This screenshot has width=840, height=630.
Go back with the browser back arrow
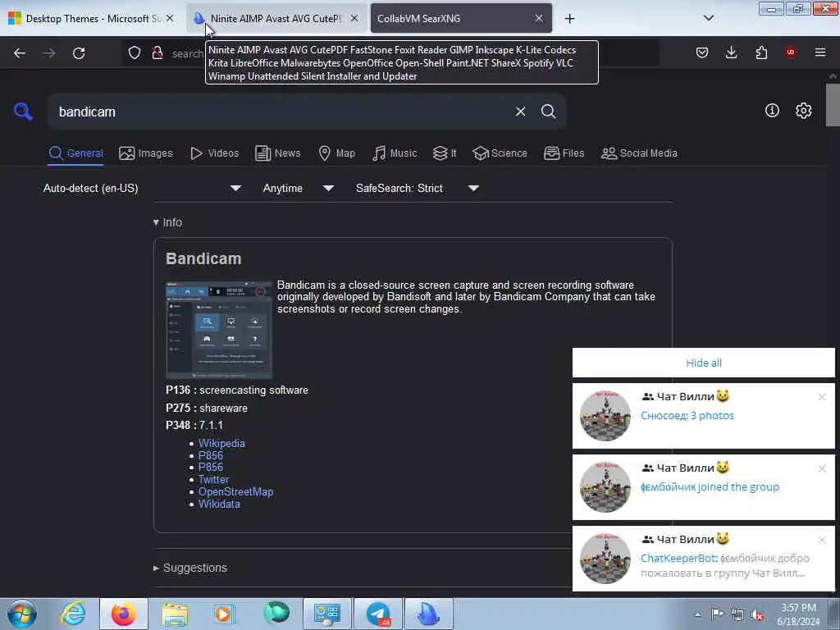click(20, 53)
